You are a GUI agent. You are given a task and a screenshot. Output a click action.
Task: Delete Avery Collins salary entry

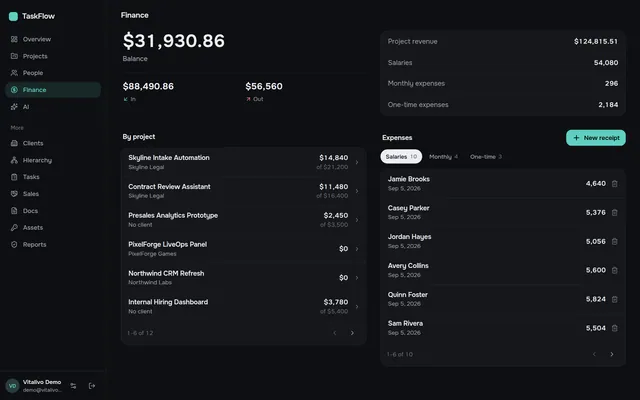click(615, 270)
